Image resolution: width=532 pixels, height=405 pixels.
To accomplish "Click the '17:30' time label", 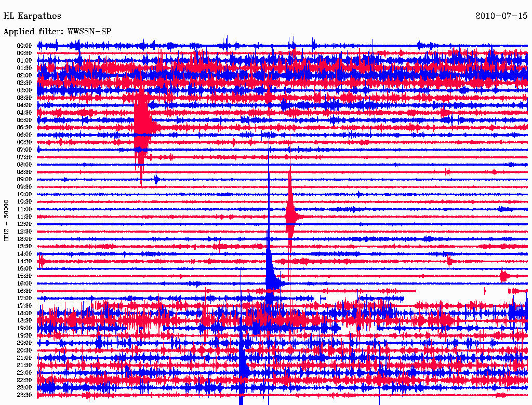I will [24, 306].
